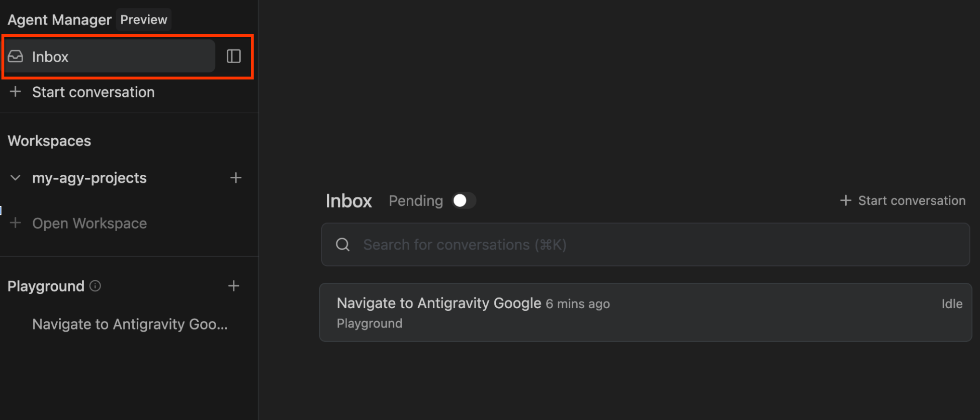The image size is (980, 420).
Task: Click plus icon before Open Workspace
Action: tap(15, 223)
